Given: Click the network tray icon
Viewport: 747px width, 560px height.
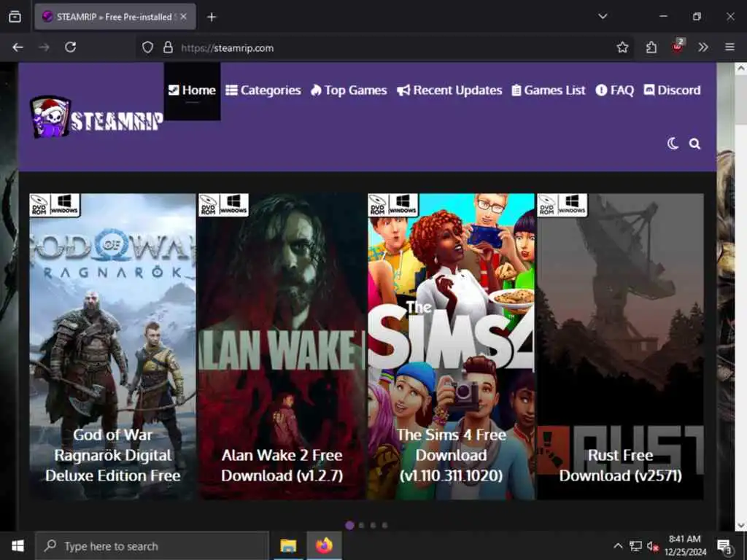Looking at the screenshot, I should pyautogui.click(x=635, y=545).
